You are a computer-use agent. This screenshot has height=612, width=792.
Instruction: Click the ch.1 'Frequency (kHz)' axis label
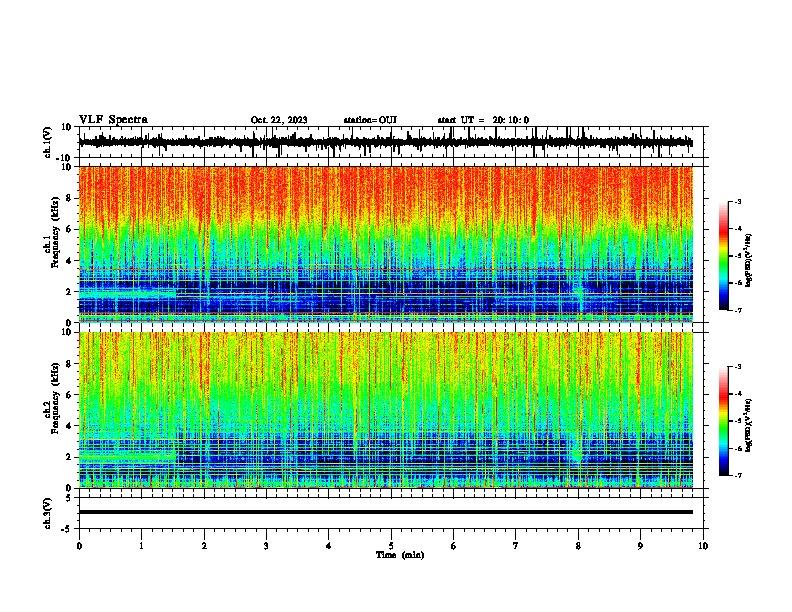55,233
